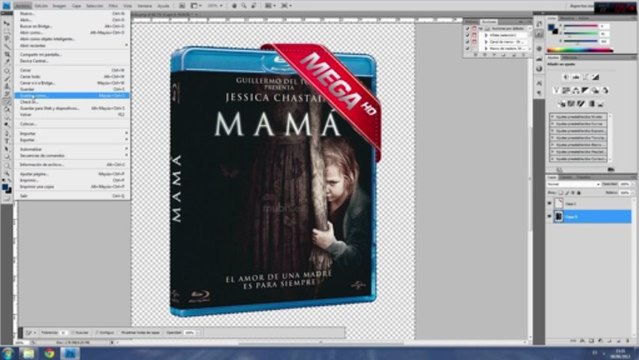639x360 pixels.
Task: Select the Path Selection tool
Action: click(x=7, y=148)
